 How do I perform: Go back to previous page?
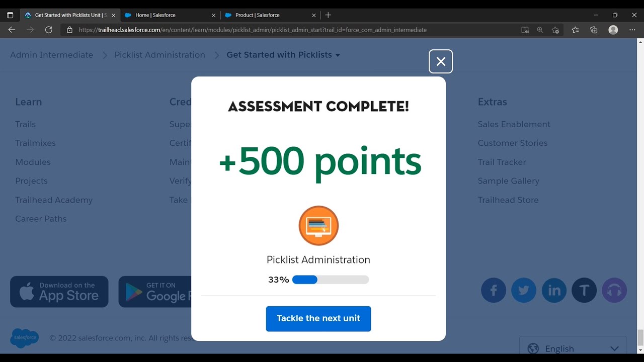[x=12, y=30]
